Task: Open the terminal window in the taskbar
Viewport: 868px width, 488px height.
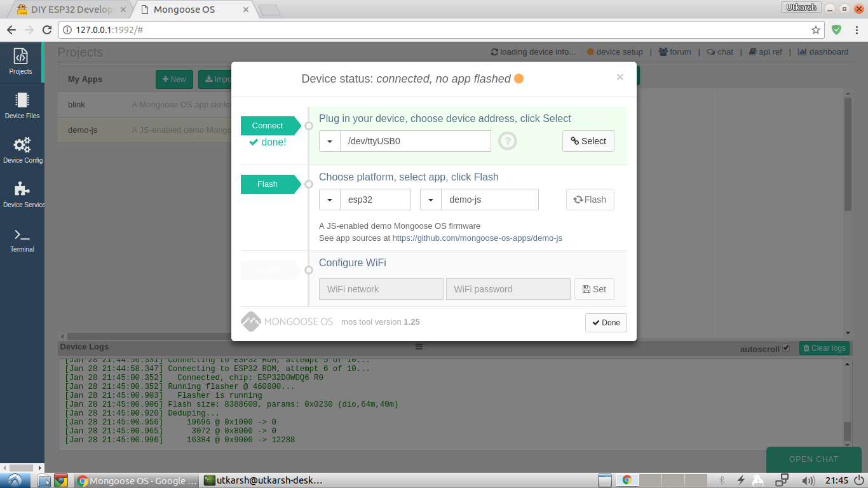Action: pos(264,481)
